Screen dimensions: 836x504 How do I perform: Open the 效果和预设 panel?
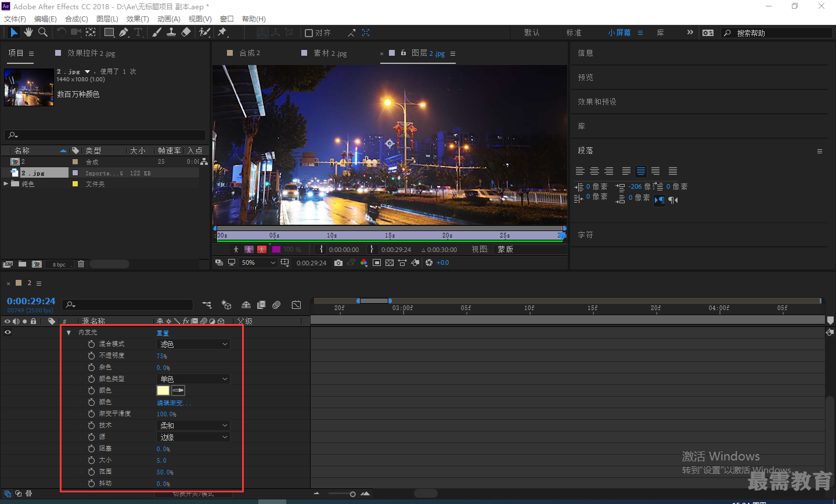click(x=597, y=102)
